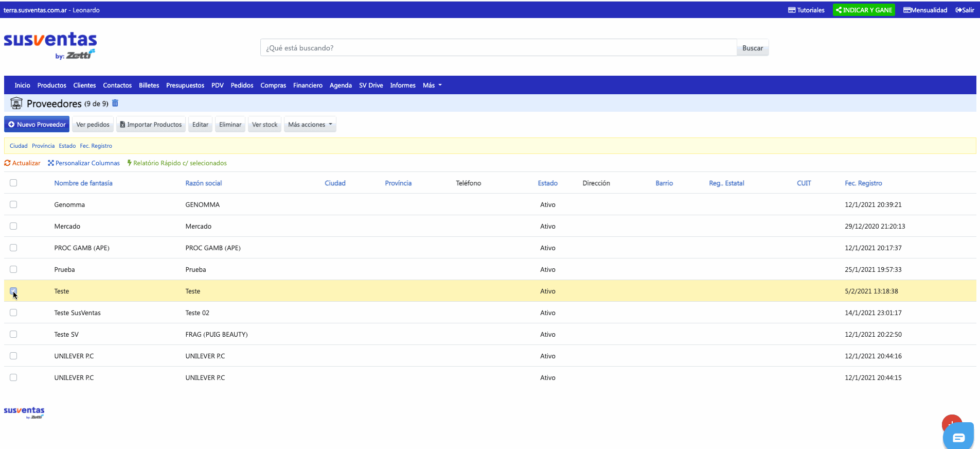Check the Teste SusVentas row checkbox

click(x=13, y=313)
